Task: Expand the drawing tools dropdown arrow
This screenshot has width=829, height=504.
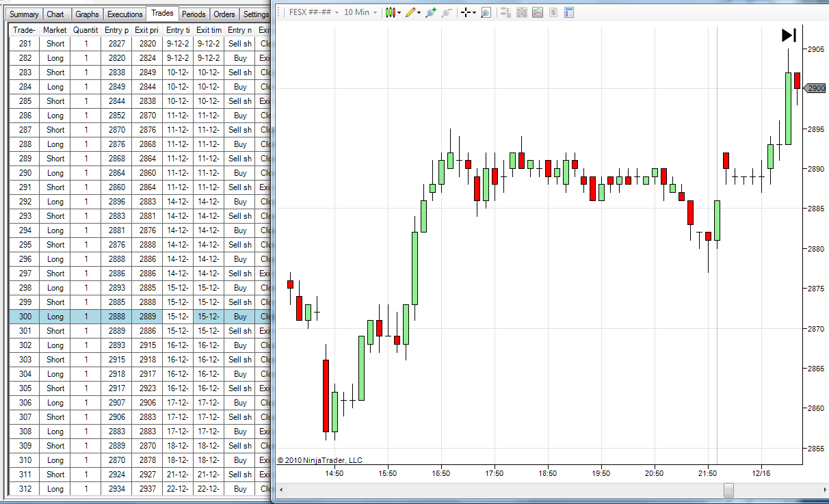Action: point(419,13)
